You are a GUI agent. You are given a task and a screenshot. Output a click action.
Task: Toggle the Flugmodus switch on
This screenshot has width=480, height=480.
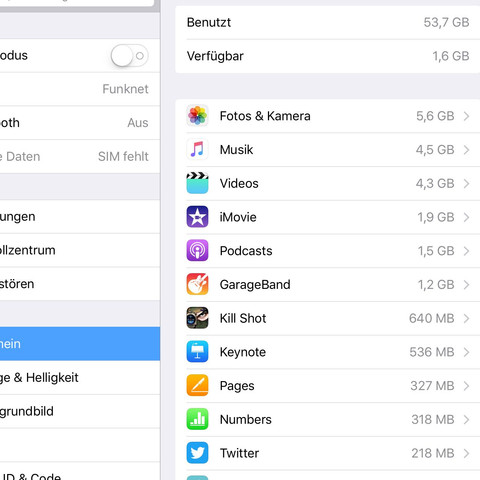(x=130, y=56)
